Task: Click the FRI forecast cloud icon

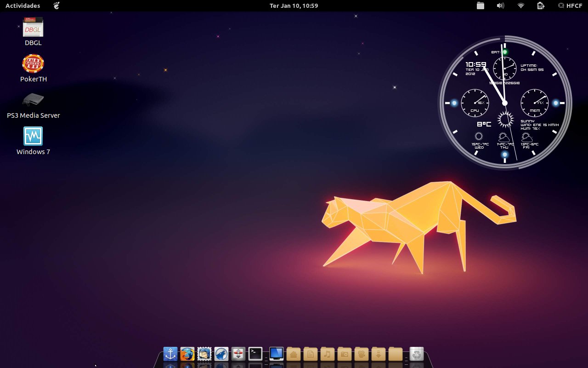Action: click(527, 137)
